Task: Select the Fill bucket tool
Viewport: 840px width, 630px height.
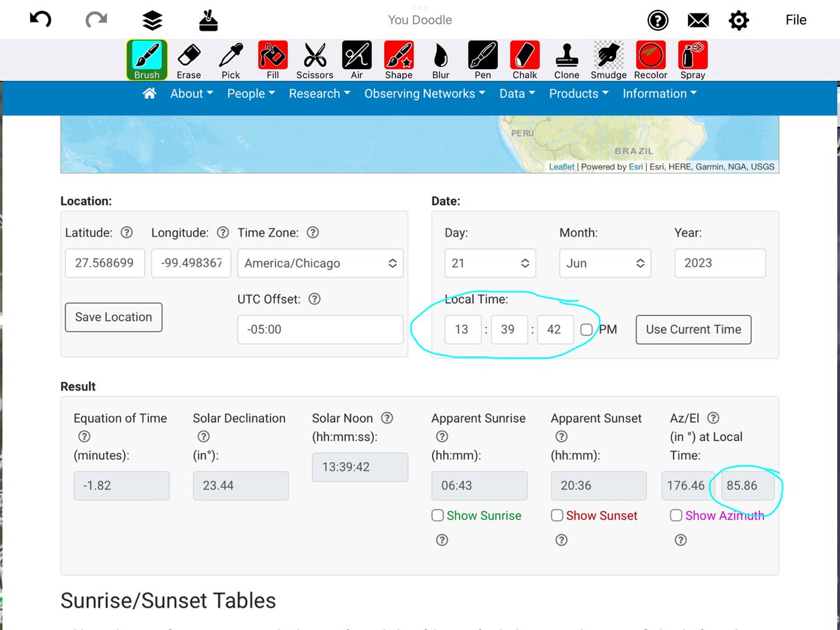Action: pyautogui.click(x=273, y=59)
